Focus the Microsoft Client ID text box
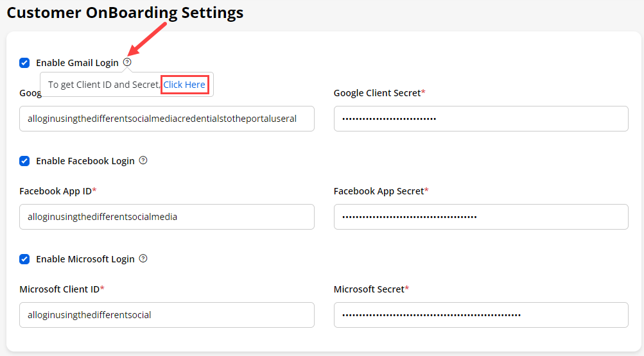This screenshot has width=644, height=356. click(167, 315)
